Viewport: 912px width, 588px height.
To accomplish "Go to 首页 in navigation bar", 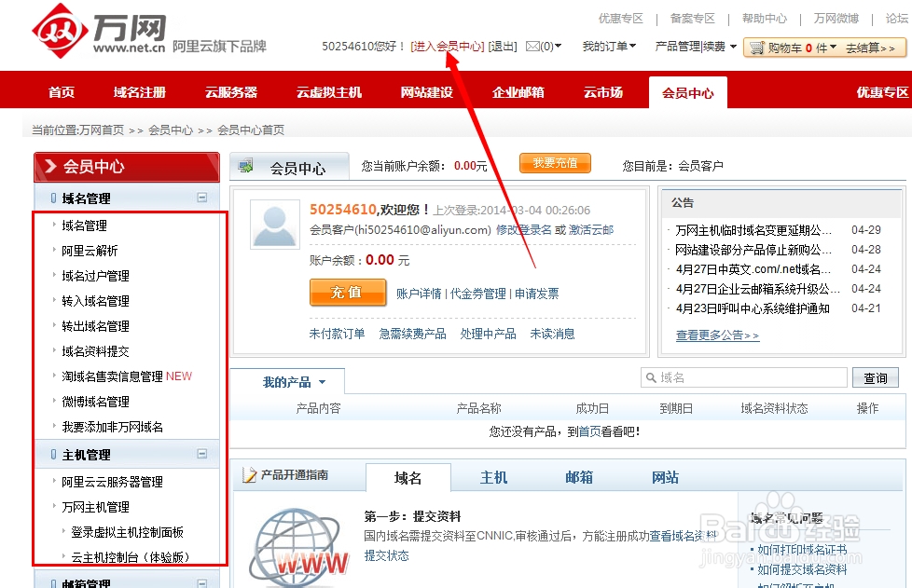I will tap(61, 92).
